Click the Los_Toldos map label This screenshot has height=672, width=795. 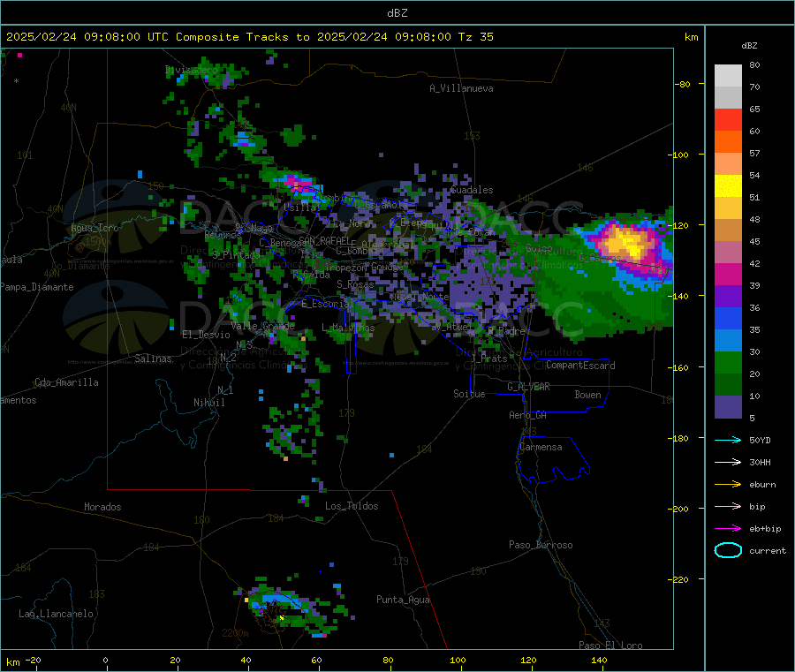click(x=352, y=506)
